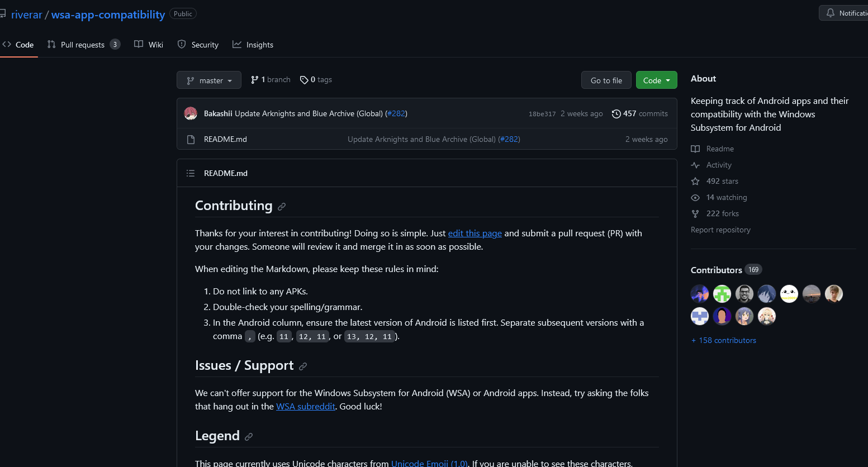Screen dimensions: 868x467
Task: Follow the 'edit this page' link
Action: tap(475, 233)
